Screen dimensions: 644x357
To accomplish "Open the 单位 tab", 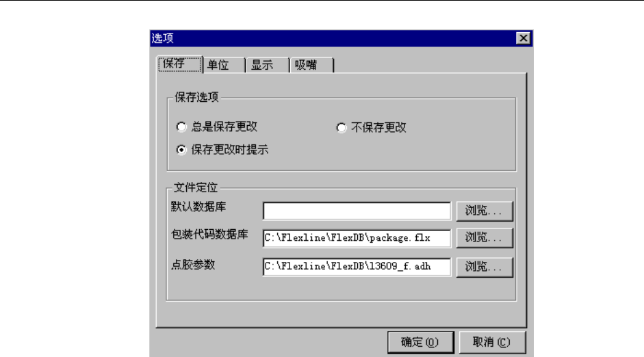I will (x=224, y=65).
